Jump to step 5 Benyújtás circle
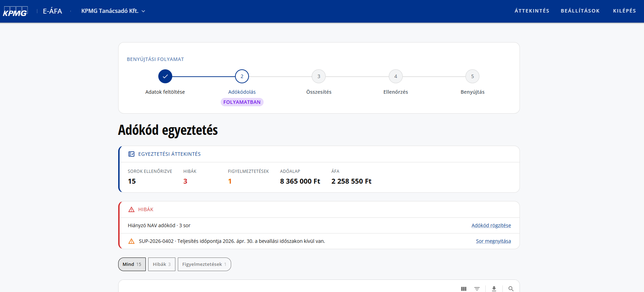 tap(472, 76)
